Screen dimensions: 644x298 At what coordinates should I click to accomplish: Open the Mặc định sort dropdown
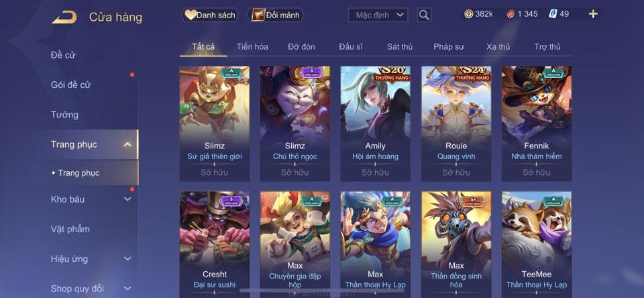pos(378,15)
